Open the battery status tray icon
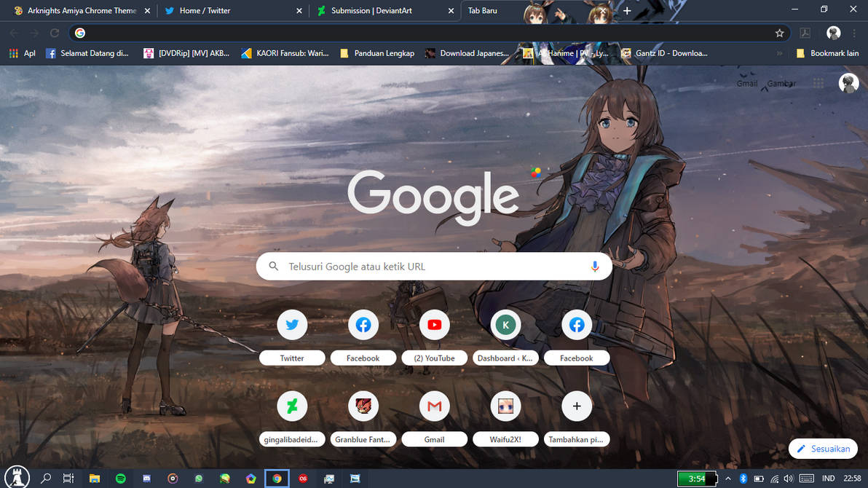 [x=758, y=479]
